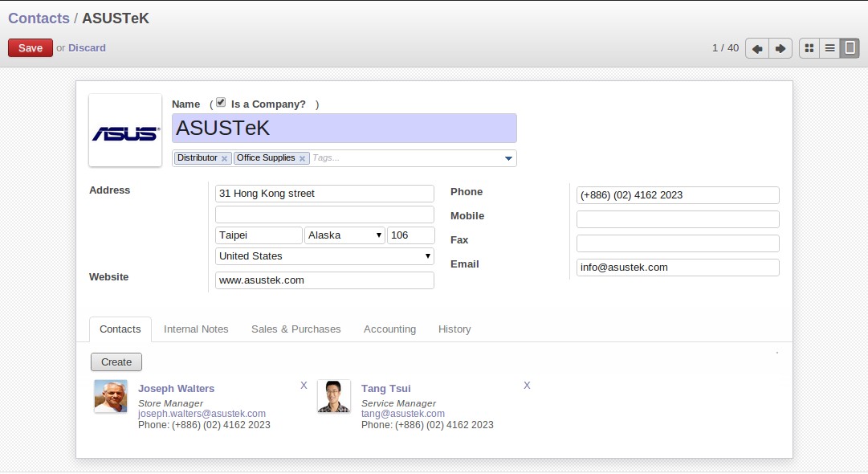Viewport: 868px width, 474px height.
Task: Open the History tab
Action: [454, 329]
